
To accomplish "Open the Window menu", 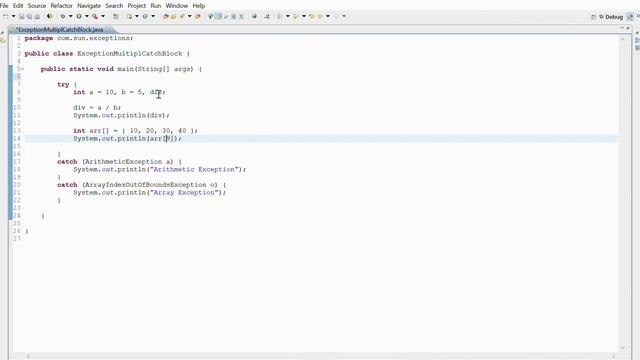I will pos(176,6).
